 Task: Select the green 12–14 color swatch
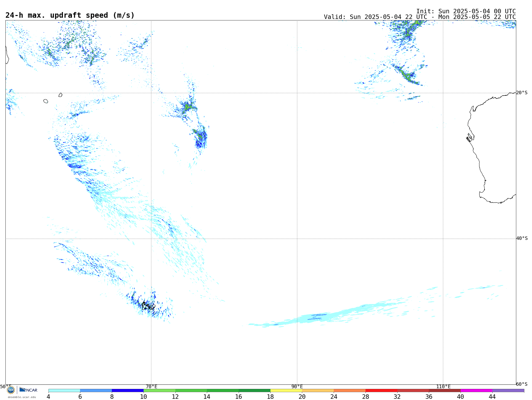pyautogui.click(x=191, y=390)
